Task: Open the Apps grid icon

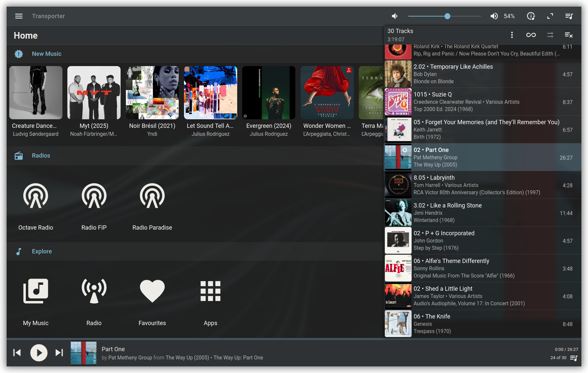Action: coord(210,291)
